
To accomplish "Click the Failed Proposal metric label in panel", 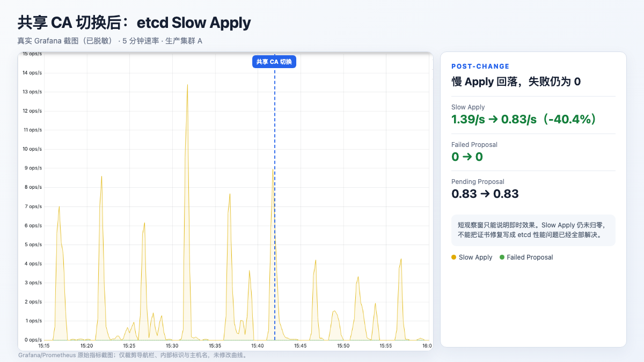I will [x=474, y=145].
